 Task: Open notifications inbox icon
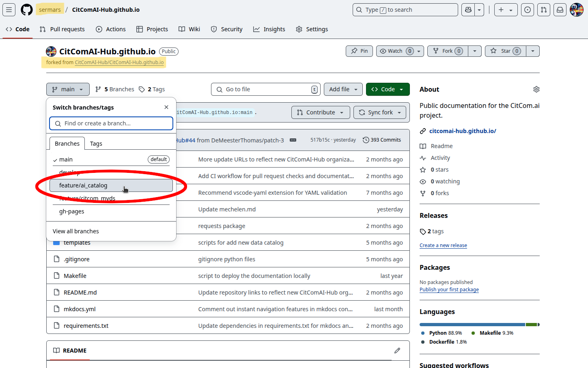tap(560, 10)
